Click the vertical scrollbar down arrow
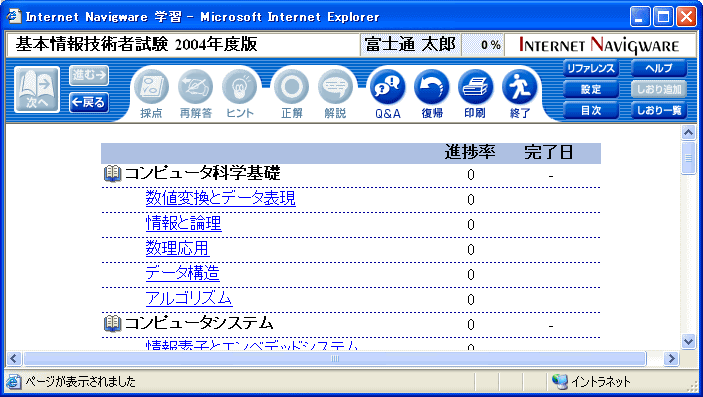Image resolution: width=703 pixels, height=397 pixels. tap(688, 341)
